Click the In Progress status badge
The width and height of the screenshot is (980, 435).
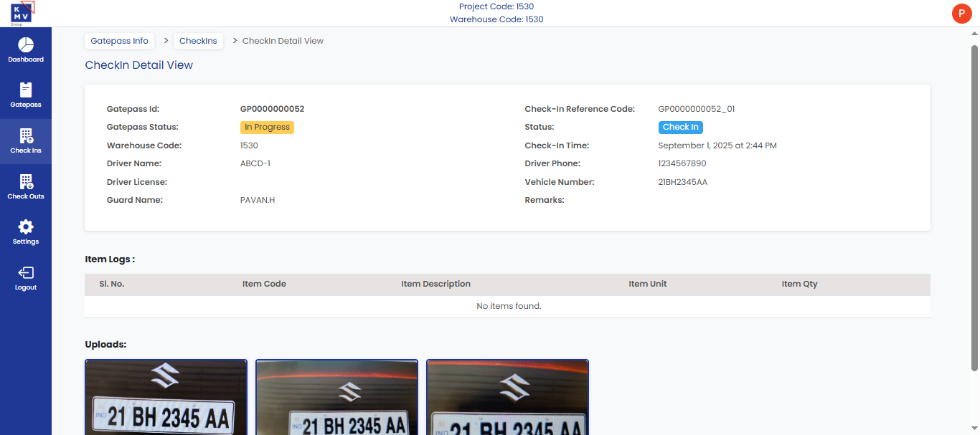click(267, 128)
